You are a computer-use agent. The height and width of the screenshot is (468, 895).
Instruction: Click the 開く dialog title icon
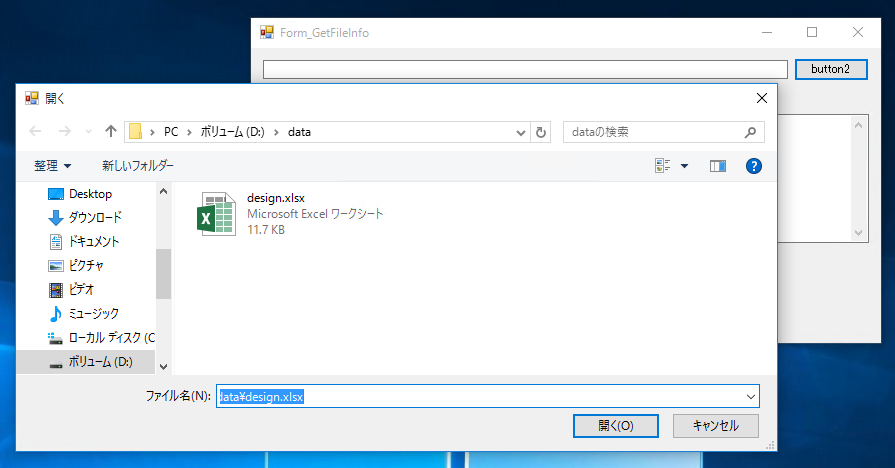pos(31,98)
